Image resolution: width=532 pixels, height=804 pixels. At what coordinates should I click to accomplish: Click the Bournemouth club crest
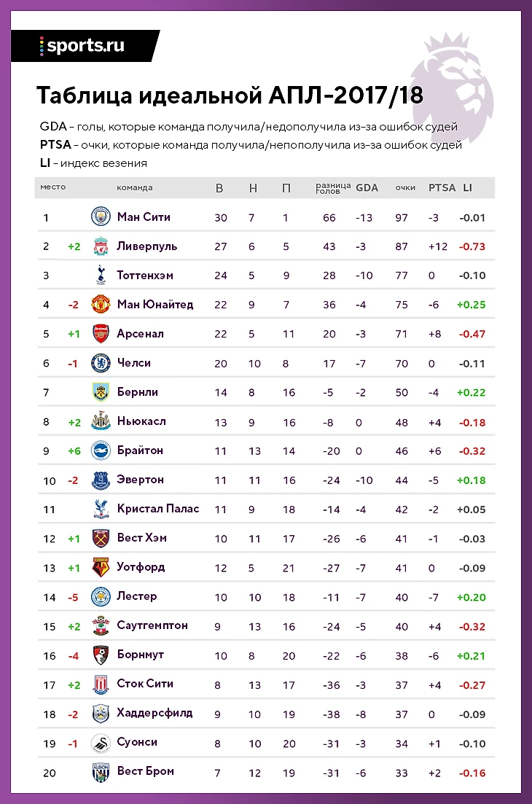click(x=101, y=655)
